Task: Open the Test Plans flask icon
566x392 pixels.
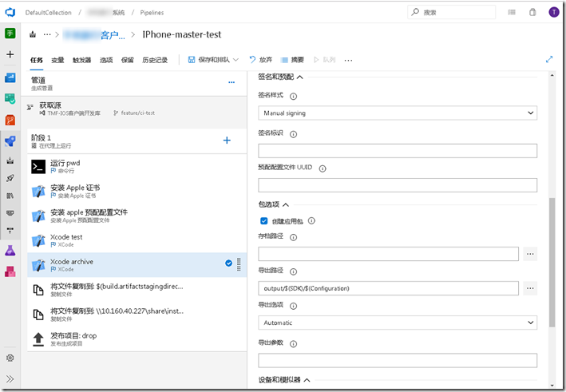Action: (x=10, y=251)
